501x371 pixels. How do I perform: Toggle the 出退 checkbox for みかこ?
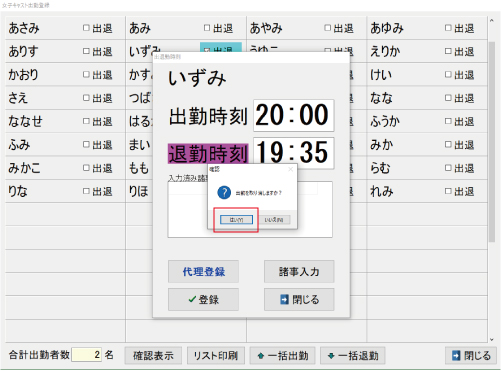(86, 168)
